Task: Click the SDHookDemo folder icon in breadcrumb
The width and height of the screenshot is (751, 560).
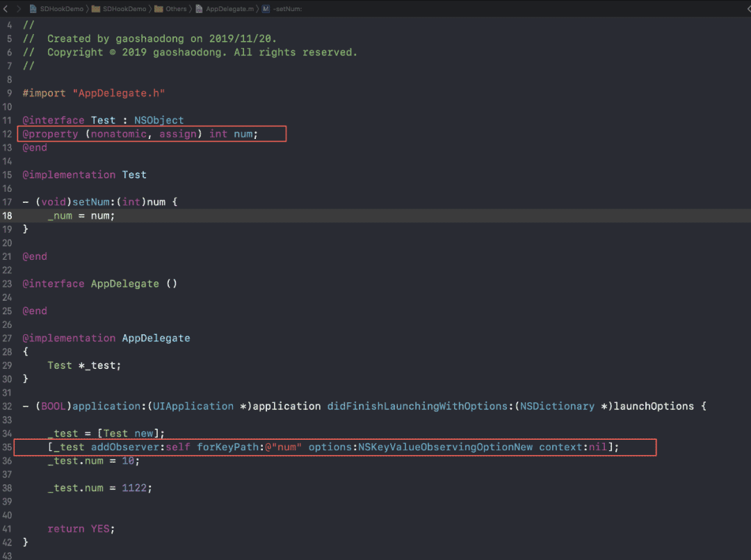Action: [96, 8]
